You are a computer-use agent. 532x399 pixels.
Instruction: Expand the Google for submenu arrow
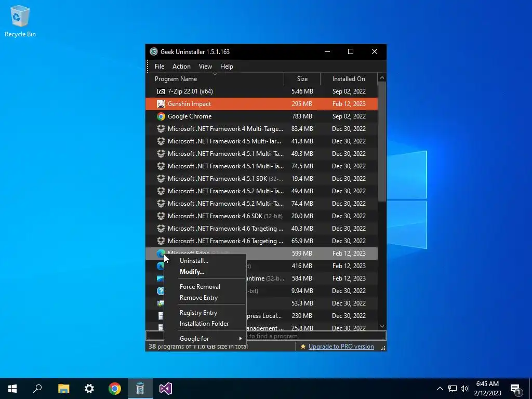click(x=240, y=339)
